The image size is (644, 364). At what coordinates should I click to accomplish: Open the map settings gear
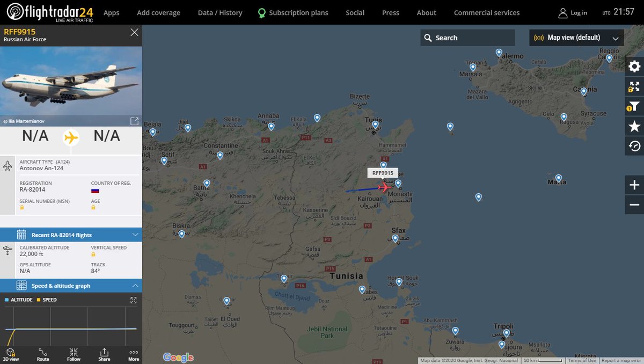coord(634,67)
